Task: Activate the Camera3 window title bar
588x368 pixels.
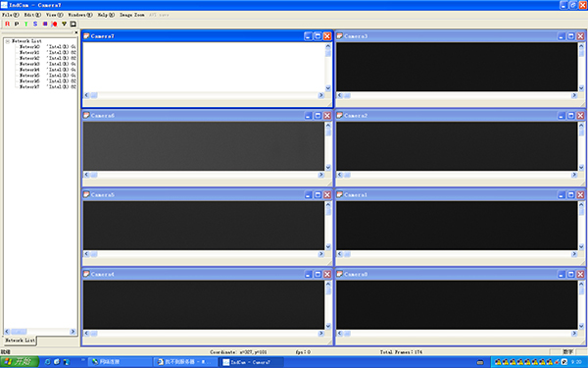Action: pyautogui.click(x=446, y=36)
